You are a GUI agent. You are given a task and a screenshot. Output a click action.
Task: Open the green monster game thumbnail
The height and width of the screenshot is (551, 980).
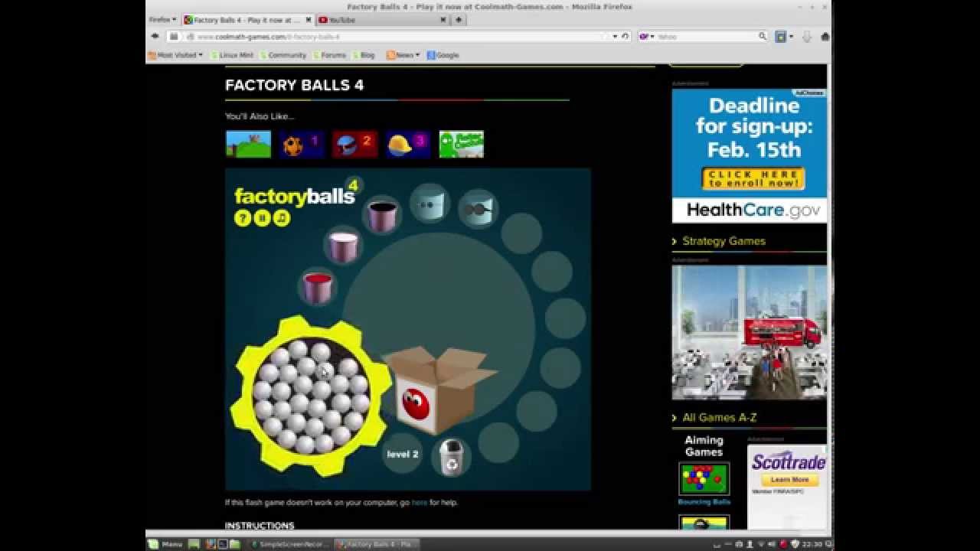pos(461,144)
